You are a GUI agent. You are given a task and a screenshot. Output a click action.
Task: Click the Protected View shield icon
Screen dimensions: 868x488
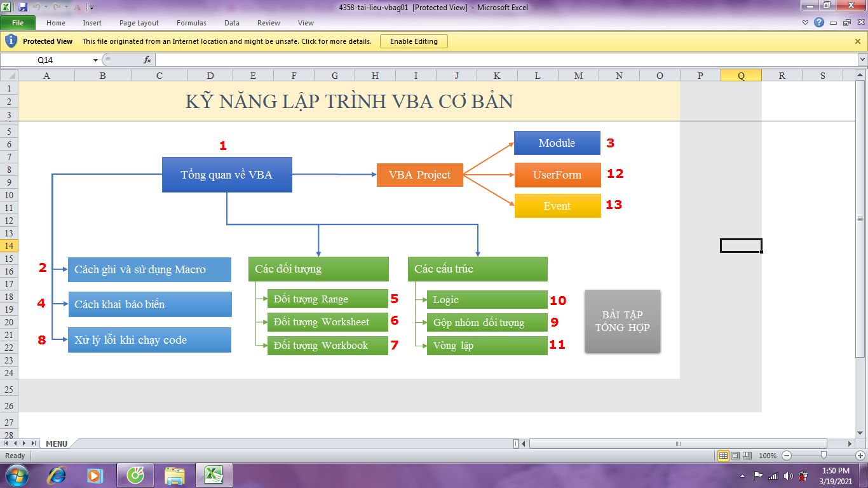coord(11,41)
